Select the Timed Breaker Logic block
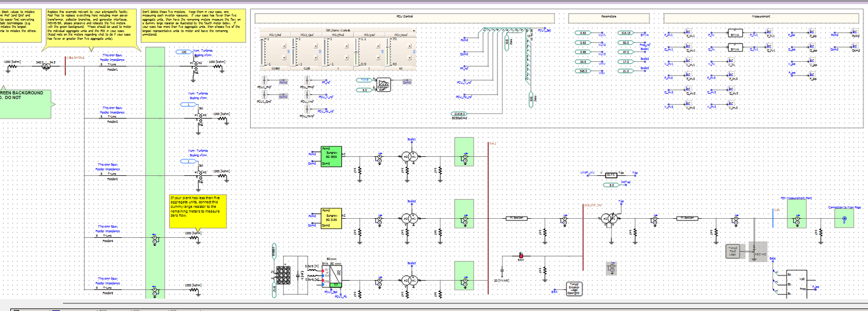Screen dimensions: 868x311 point(574,289)
